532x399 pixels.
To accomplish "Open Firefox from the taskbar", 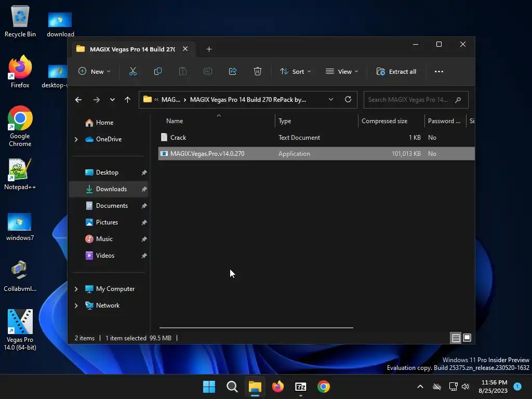I will [x=278, y=387].
